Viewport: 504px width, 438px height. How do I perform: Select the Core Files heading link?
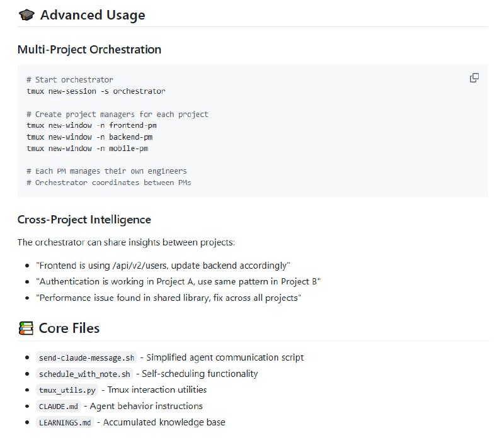(70, 328)
